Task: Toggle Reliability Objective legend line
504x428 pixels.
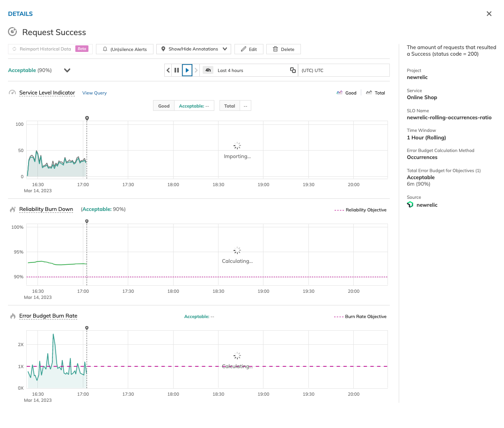Action: click(x=360, y=210)
